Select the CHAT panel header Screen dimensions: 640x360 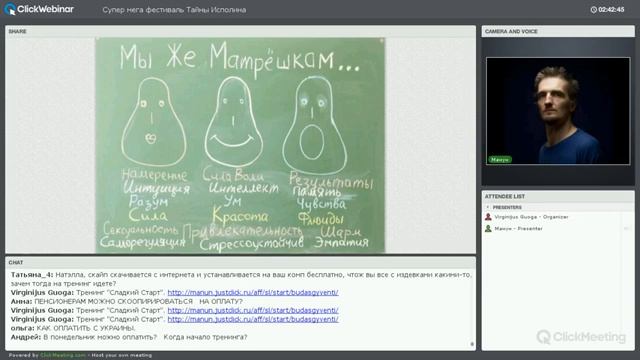(x=240, y=262)
